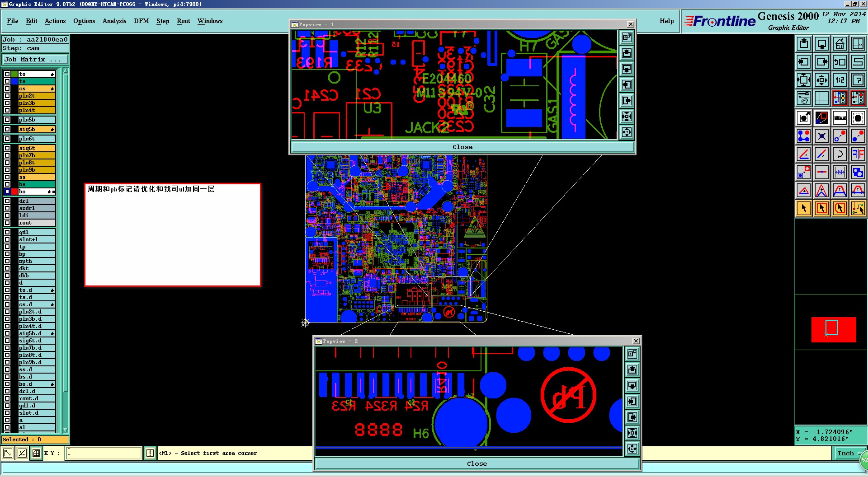Click the dimension width icon
The width and height of the screenshot is (868, 477).
tap(840, 172)
